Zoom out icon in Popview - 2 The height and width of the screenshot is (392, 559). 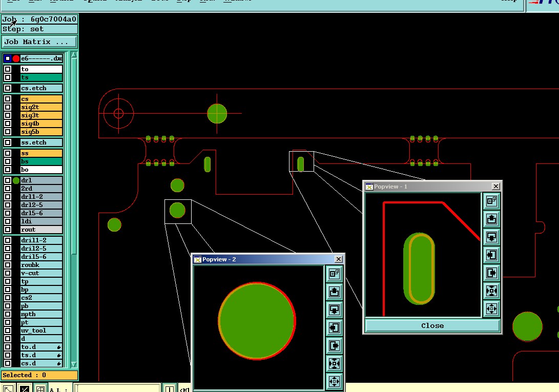pyautogui.click(x=335, y=381)
